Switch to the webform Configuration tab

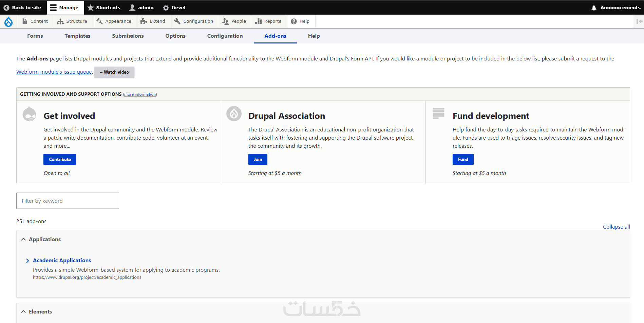point(225,36)
